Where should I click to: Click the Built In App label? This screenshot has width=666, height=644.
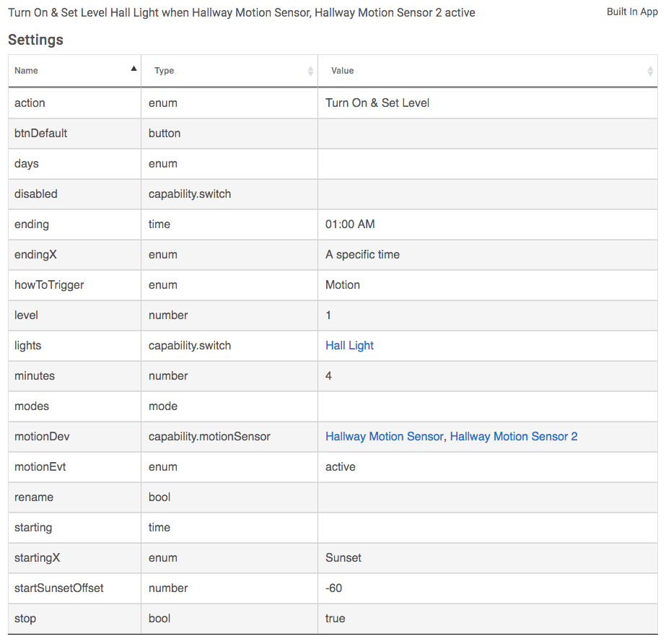pyautogui.click(x=632, y=12)
